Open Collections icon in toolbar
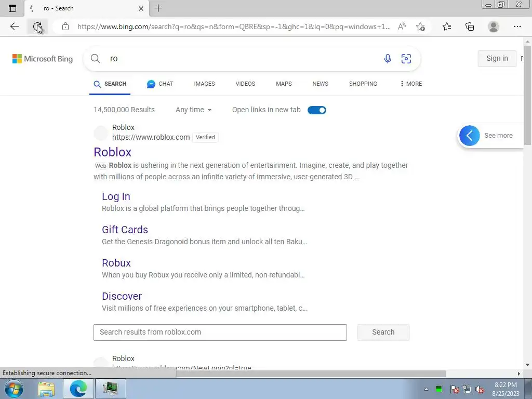This screenshot has height=399, width=532. click(x=470, y=26)
